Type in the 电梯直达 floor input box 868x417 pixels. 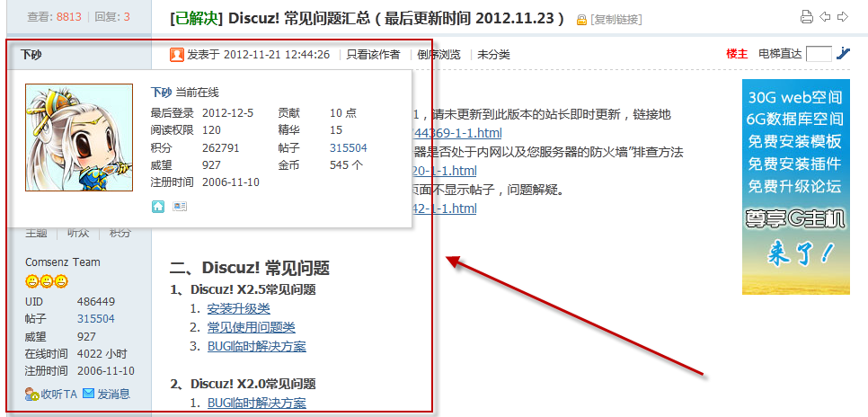click(x=819, y=54)
